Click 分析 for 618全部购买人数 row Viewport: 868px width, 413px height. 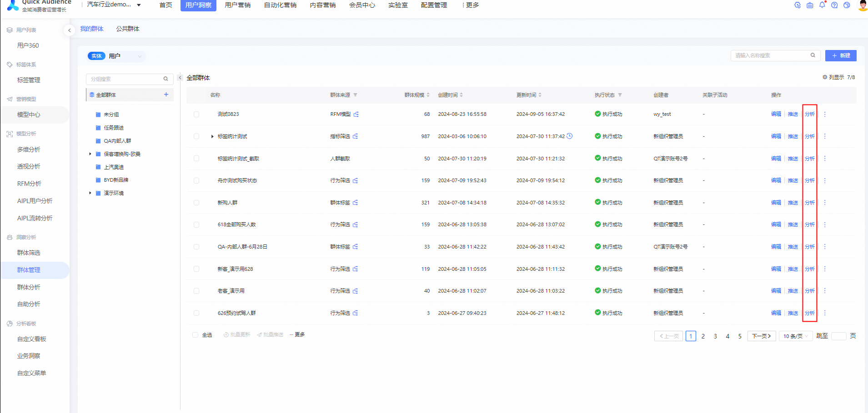tap(810, 224)
